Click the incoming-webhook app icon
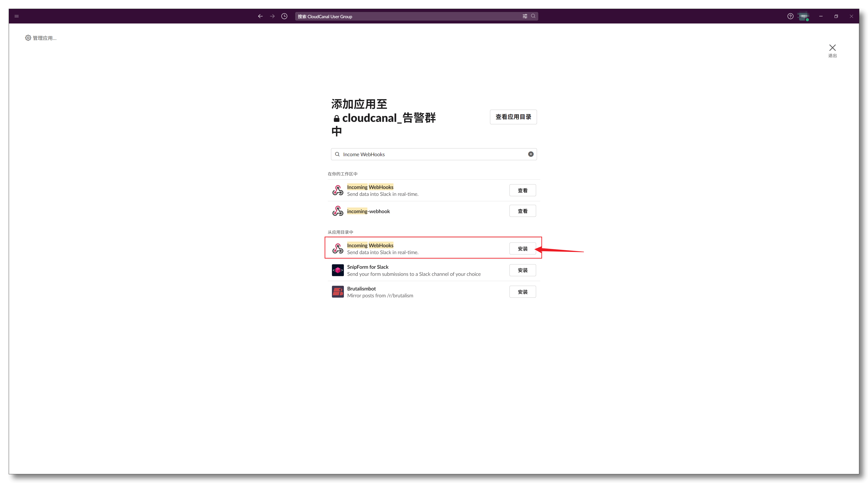This screenshot has width=868, height=483. [338, 211]
